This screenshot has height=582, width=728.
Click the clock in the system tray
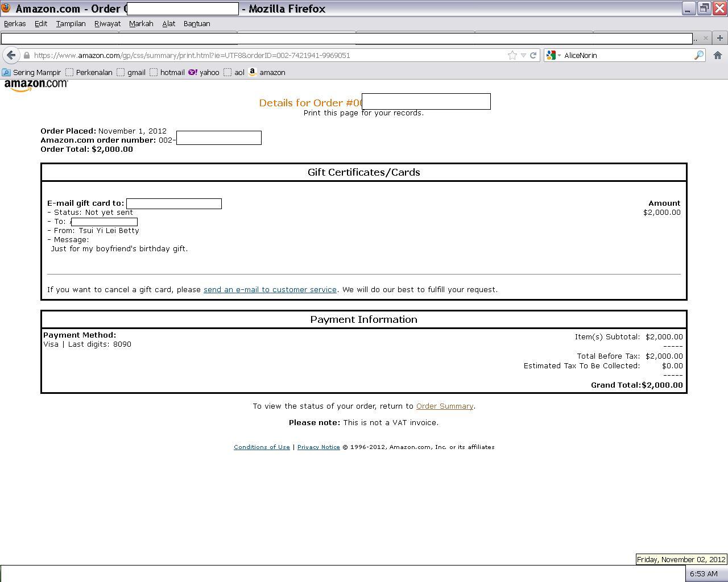tap(705, 574)
